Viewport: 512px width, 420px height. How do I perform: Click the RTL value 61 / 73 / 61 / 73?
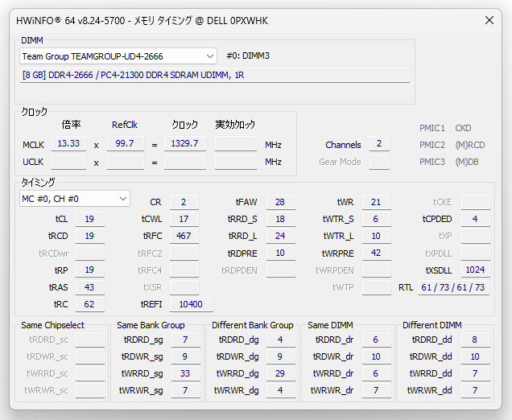point(454,287)
